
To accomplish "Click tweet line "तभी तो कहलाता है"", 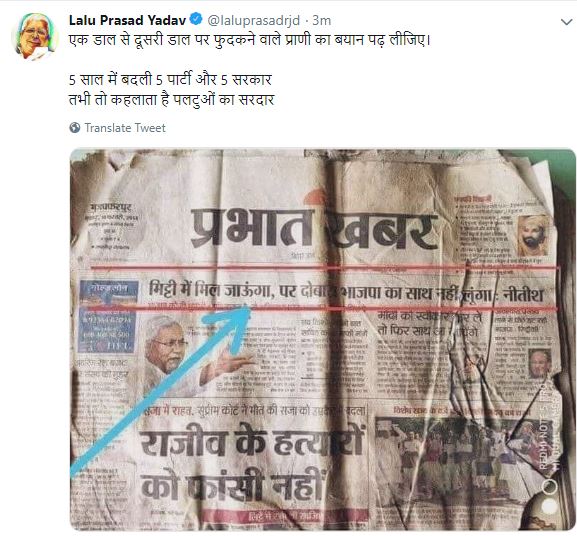I will pos(171,100).
